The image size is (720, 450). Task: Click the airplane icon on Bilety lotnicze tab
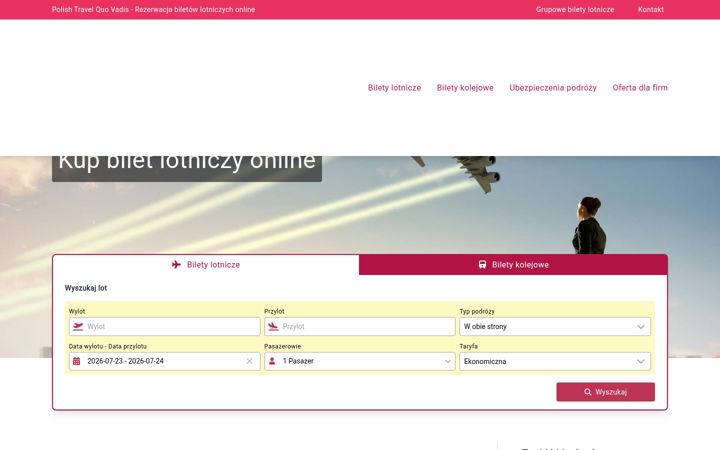176,264
